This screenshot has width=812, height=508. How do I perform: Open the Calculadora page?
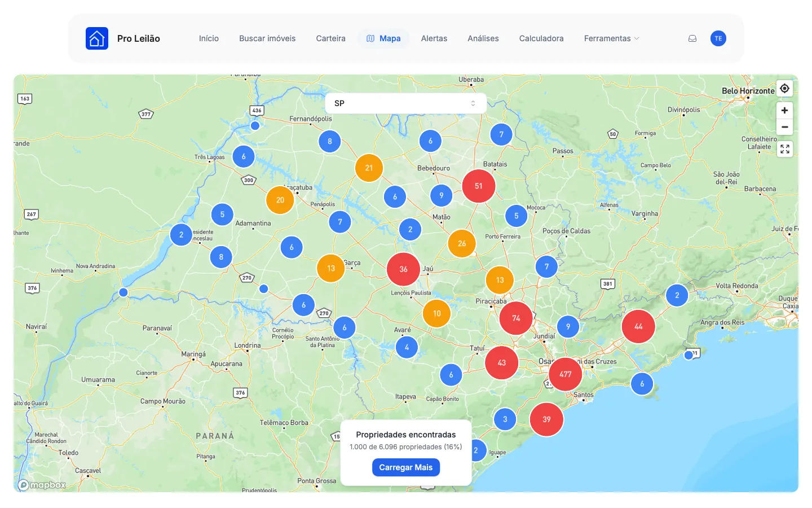pyautogui.click(x=541, y=38)
